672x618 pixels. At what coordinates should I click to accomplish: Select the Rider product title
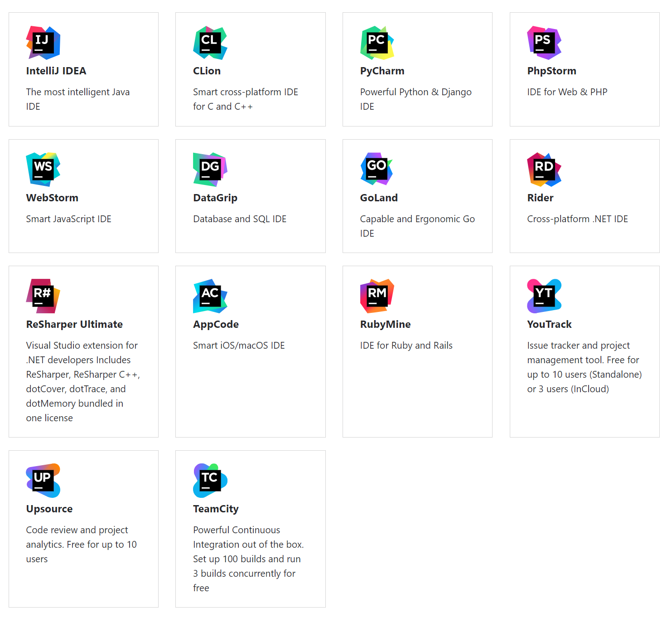[x=540, y=198]
